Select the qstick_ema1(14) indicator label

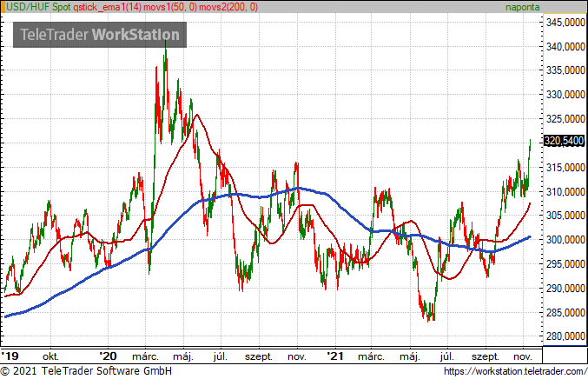(x=107, y=7)
